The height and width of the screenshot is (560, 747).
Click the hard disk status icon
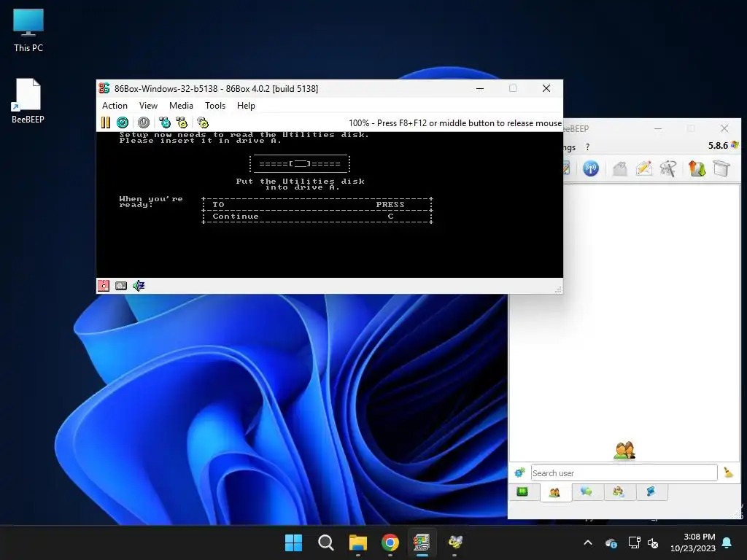point(121,286)
